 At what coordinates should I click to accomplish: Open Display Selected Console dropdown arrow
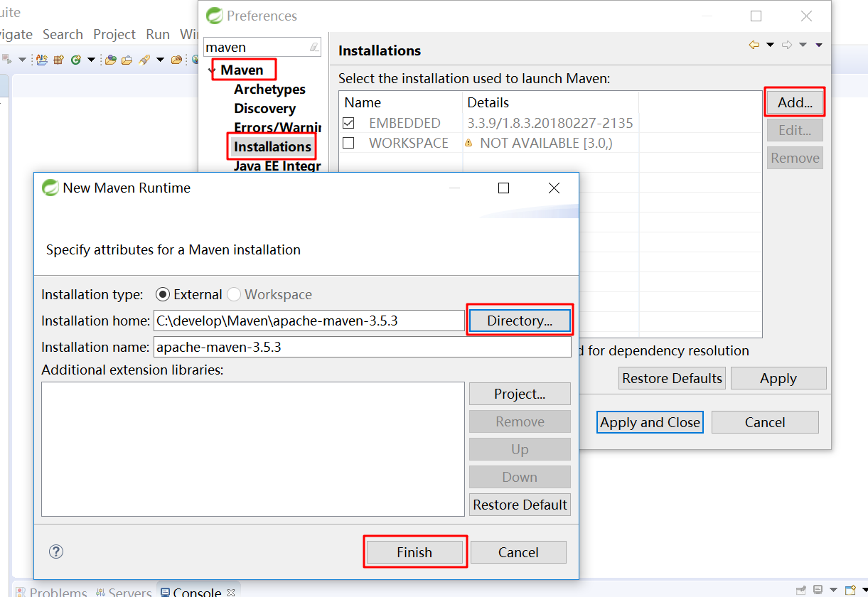coord(833,590)
